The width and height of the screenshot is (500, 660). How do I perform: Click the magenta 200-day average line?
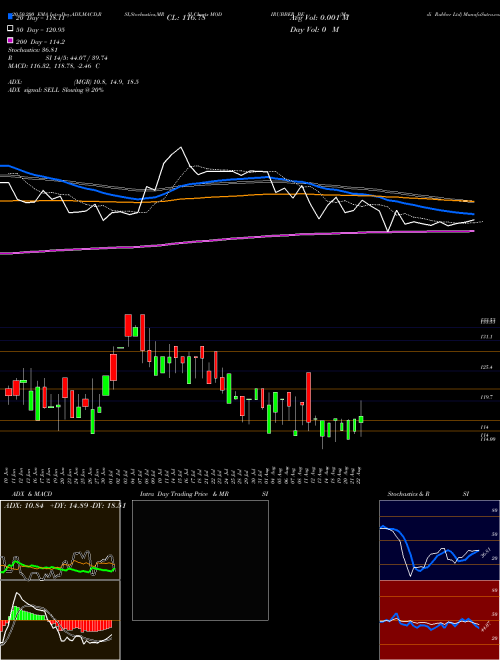pyautogui.click(x=236, y=239)
